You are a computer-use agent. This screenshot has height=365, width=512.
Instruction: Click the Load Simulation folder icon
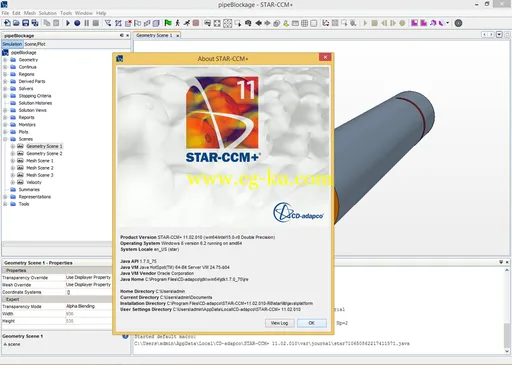[x=16, y=23]
